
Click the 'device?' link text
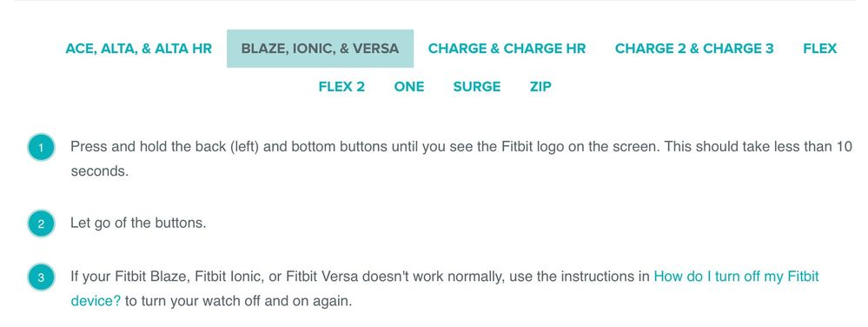pyautogui.click(x=96, y=302)
